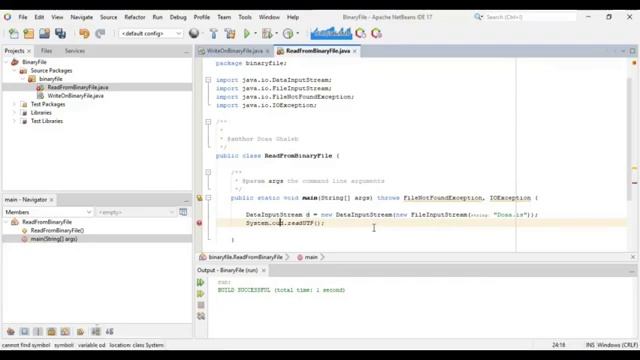Open the Debug Project dropdown arrow
The height and width of the screenshot is (360, 640).
276,33
